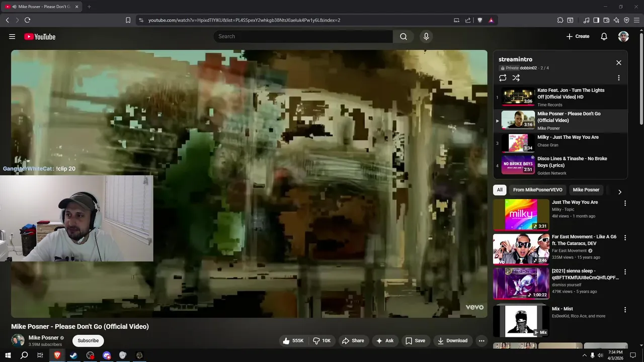Click the search magnifier button
Viewport: 644px width, 362px height.
coord(404,36)
